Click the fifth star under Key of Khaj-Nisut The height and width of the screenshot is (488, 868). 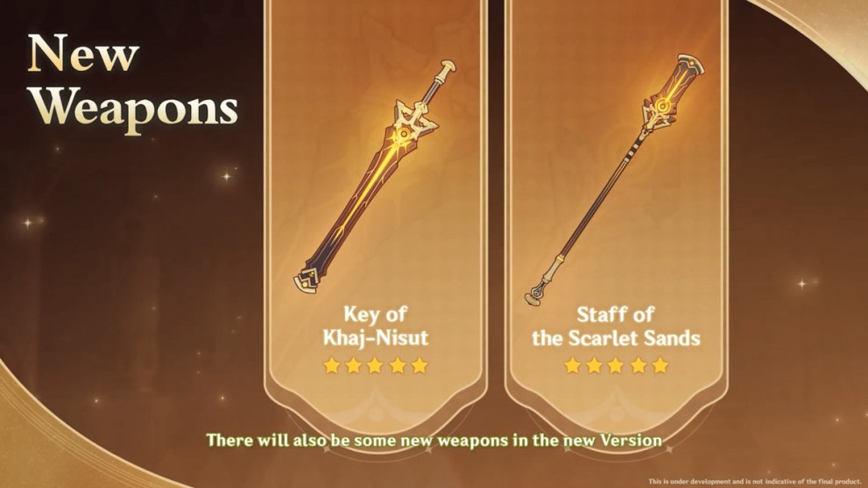click(420, 365)
